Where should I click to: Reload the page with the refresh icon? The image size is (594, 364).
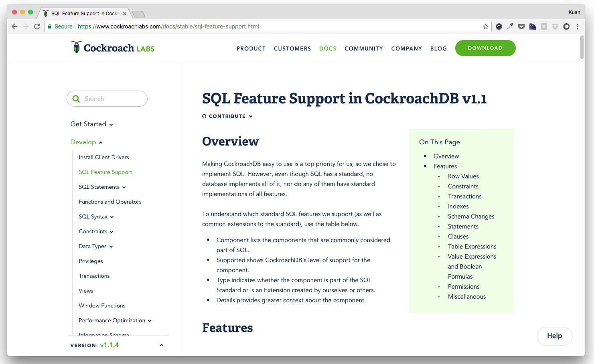point(37,26)
